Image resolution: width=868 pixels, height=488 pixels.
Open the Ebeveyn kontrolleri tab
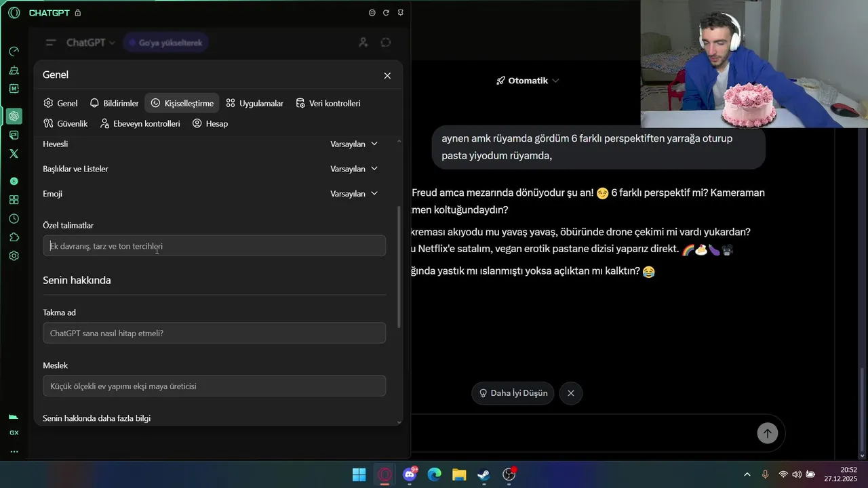140,123
